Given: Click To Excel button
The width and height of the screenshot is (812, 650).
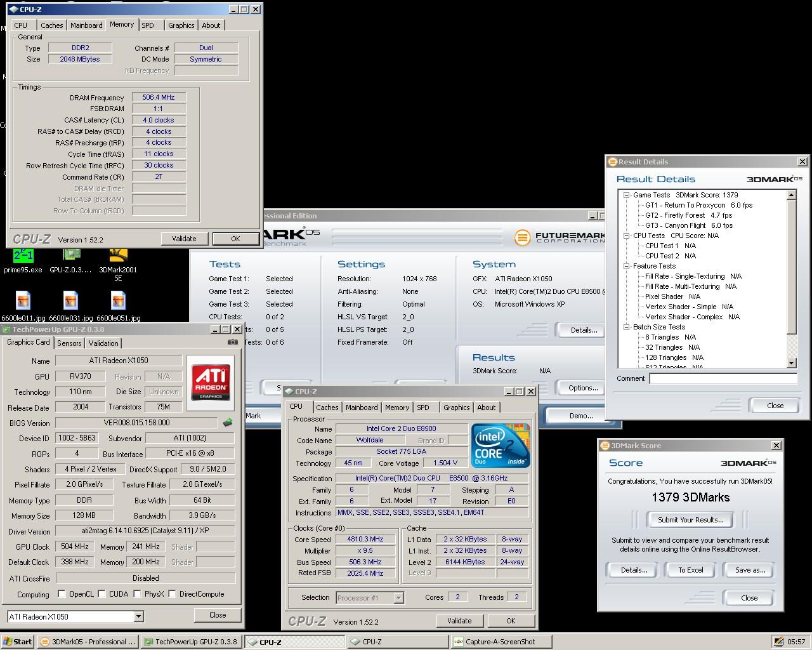Looking at the screenshot, I should (690, 570).
